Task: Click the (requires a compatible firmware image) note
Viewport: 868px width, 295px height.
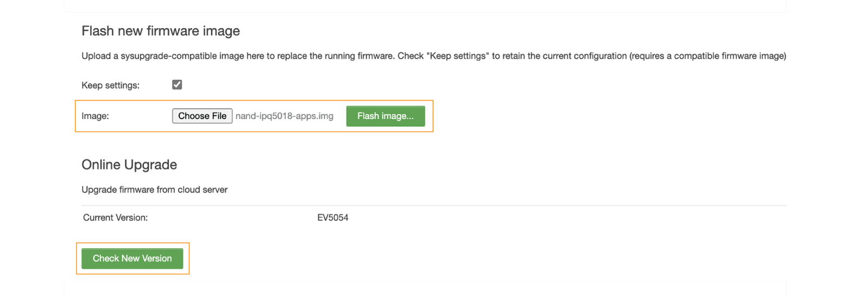Action: click(707, 56)
